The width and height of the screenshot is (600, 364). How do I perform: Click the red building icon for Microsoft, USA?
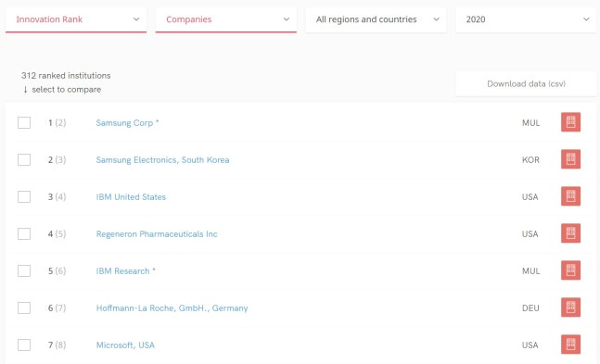(570, 345)
